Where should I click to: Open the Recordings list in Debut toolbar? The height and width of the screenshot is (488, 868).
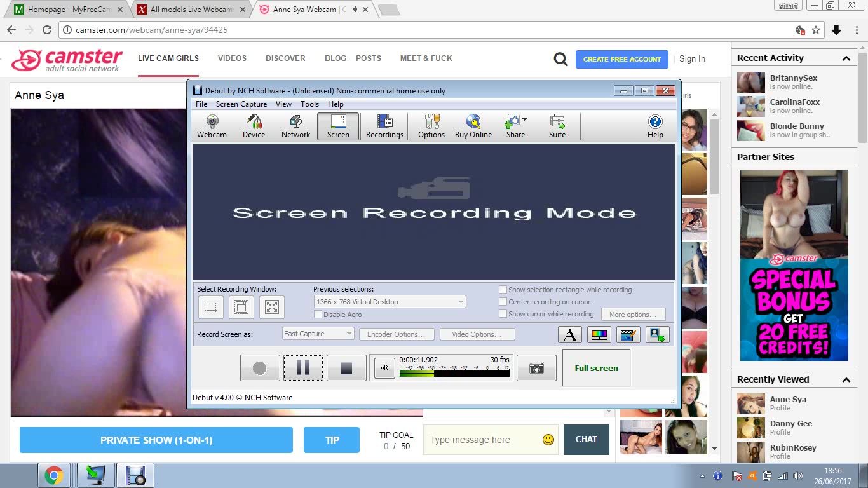click(384, 126)
